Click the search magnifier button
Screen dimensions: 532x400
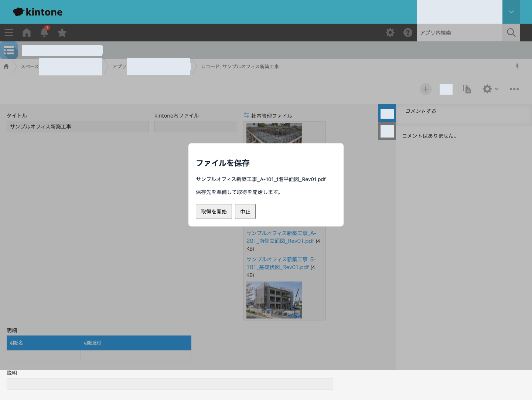click(x=511, y=33)
